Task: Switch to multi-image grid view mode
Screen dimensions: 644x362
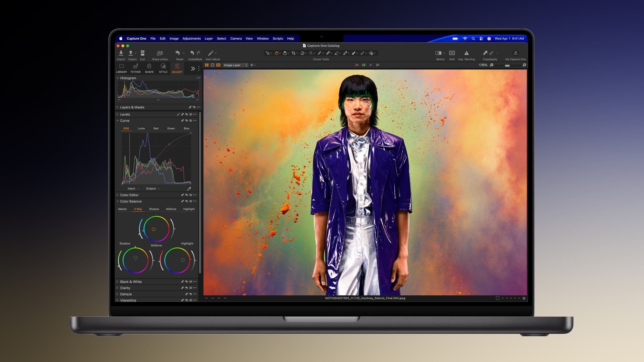Action: (207, 65)
